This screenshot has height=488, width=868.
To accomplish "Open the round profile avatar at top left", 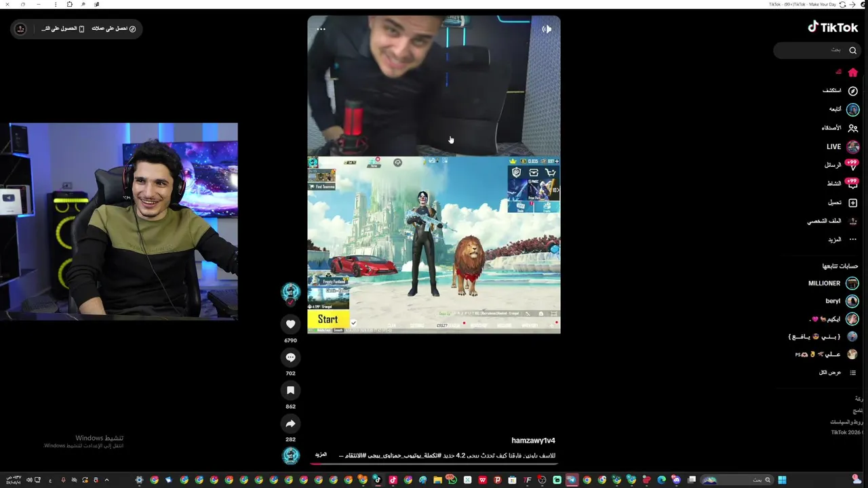I will tap(20, 28).
